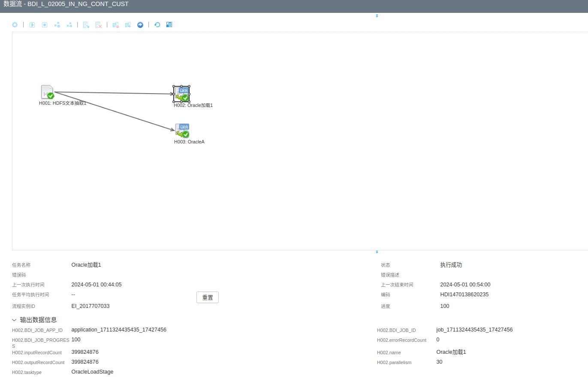This screenshot has width=588, height=377.
Task: Click the code value HDI1470138620235
Action: point(464,295)
